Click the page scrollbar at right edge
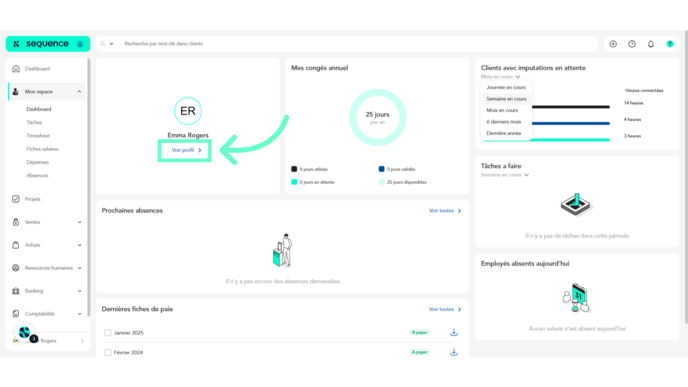 click(x=686, y=178)
